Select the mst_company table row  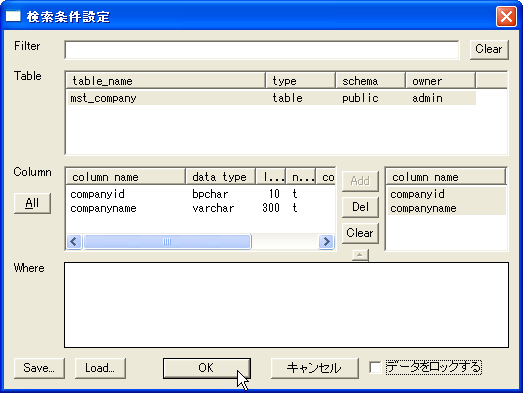[272, 98]
